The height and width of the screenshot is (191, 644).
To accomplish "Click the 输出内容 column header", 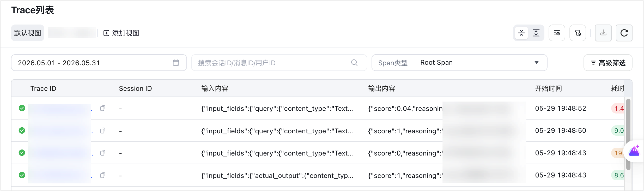I will click(381, 88).
